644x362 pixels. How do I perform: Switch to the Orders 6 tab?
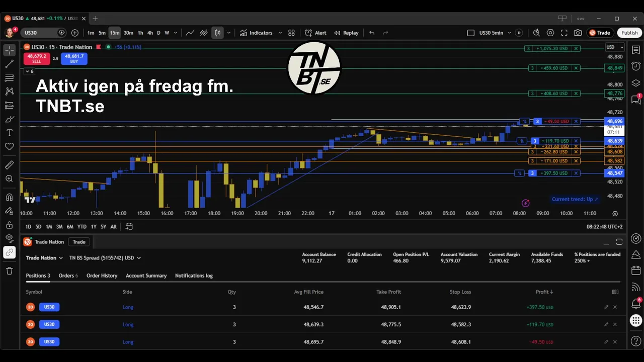tap(68, 276)
